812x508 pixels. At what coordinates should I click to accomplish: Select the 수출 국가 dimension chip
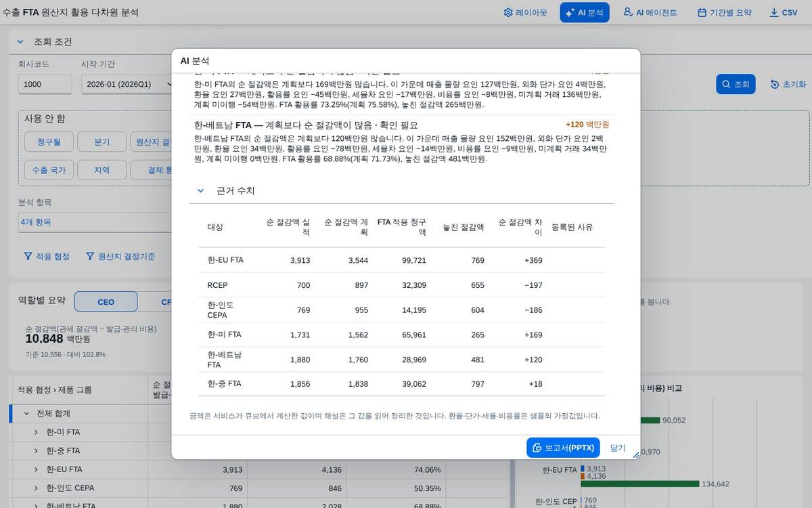[x=49, y=170]
